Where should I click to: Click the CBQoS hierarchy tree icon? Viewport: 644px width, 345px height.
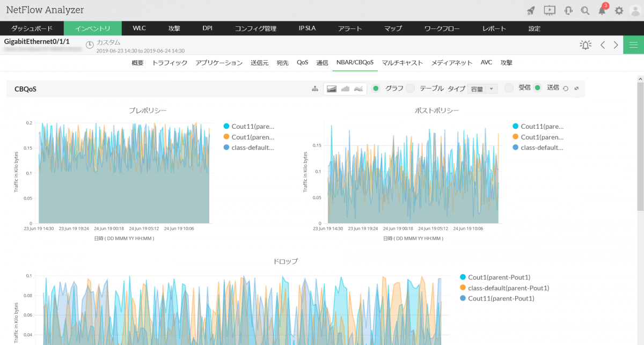(x=315, y=89)
